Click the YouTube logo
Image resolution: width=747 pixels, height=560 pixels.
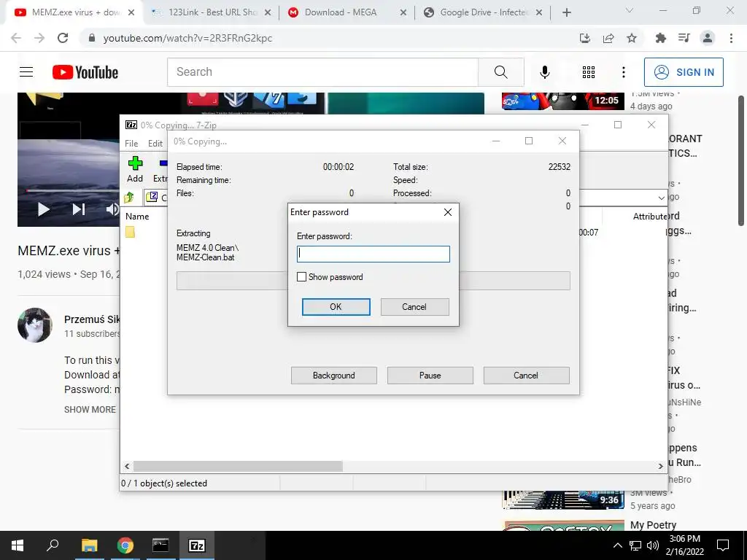85,72
